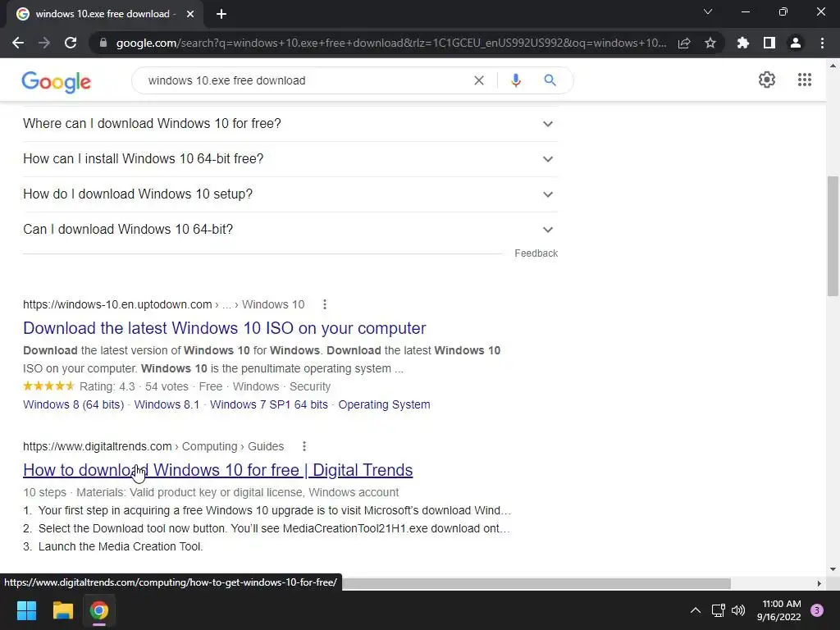This screenshot has height=630, width=840.
Task: Open the tab search chevron
Action: click(x=708, y=11)
